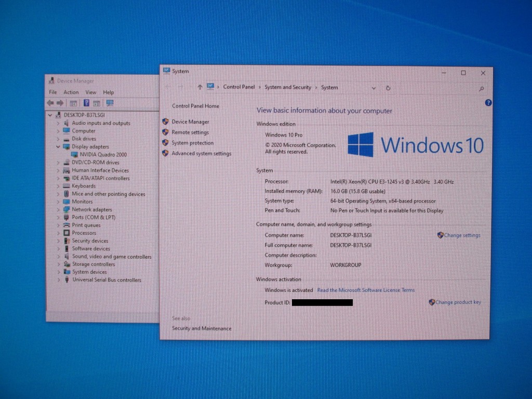The image size is (532, 399).
Task: Expand Sound, video and game controllers
Action: coord(58,257)
